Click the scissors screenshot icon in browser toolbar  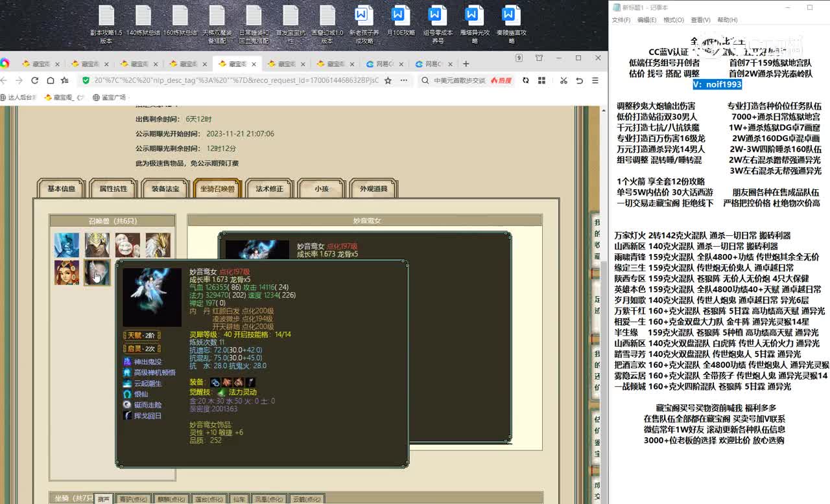(563, 80)
